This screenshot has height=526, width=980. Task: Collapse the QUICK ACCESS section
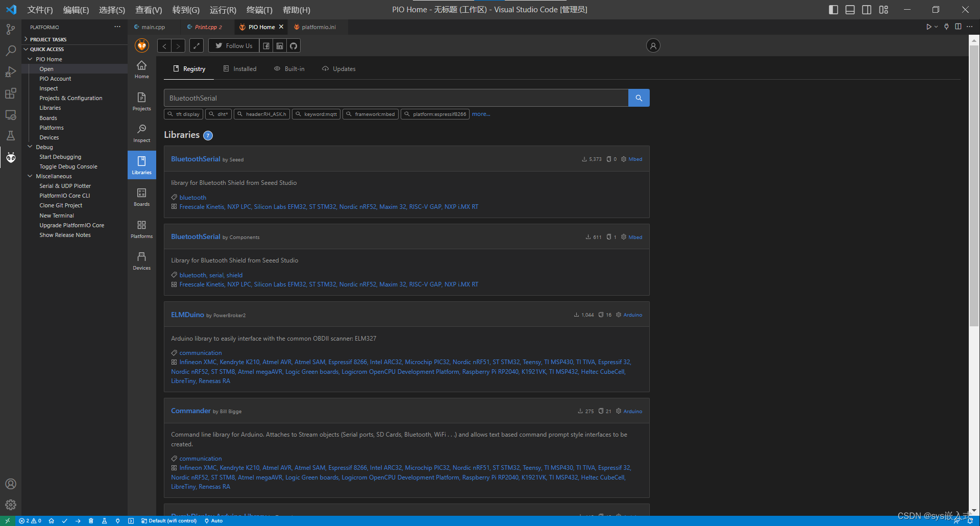click(74, 49)
